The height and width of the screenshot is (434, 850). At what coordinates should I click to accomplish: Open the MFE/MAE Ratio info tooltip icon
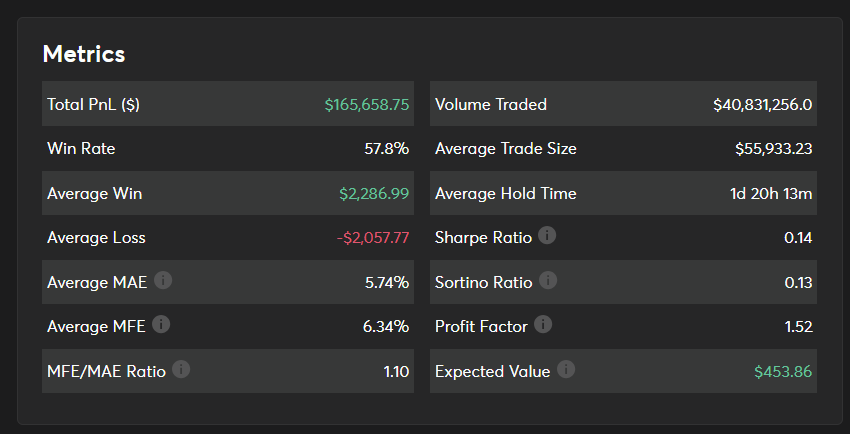[x=181, y=369]
